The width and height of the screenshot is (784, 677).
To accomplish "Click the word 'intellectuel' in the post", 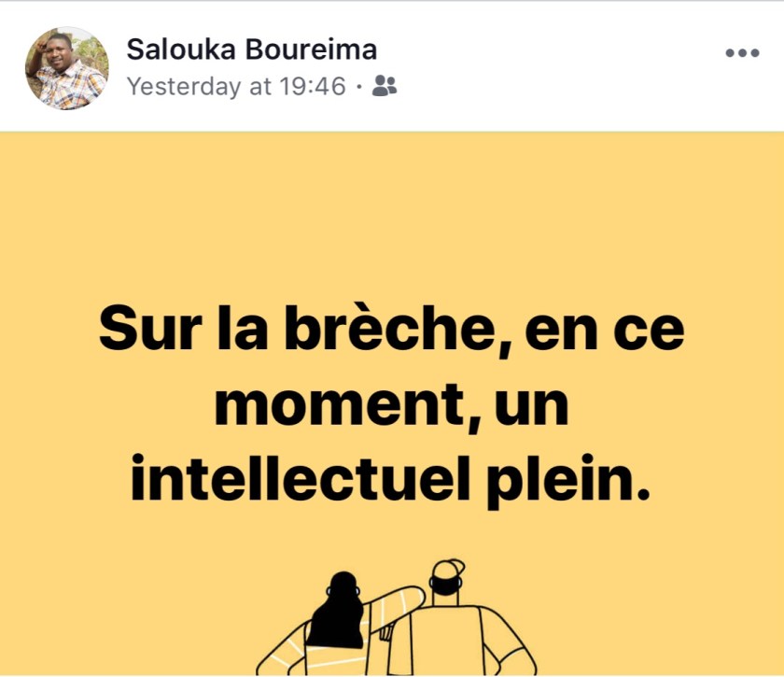I will pyautogui.click(x=301, y=478).
